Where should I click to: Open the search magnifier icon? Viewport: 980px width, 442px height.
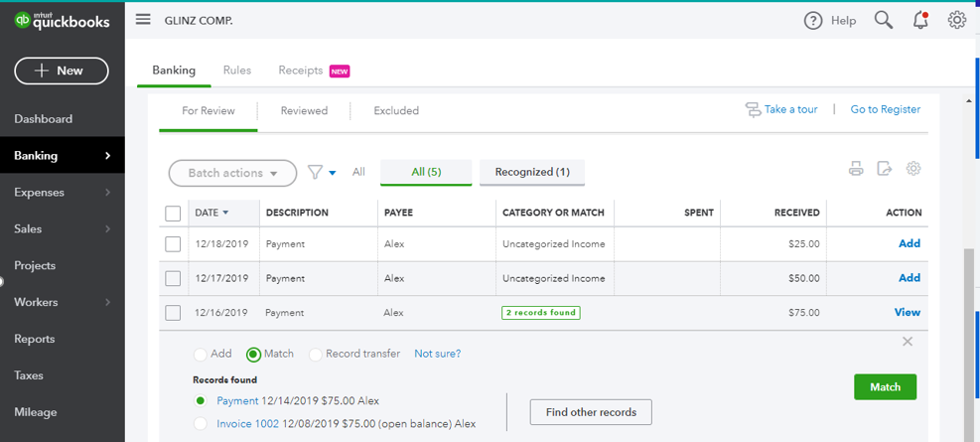(x=883, y=20)
